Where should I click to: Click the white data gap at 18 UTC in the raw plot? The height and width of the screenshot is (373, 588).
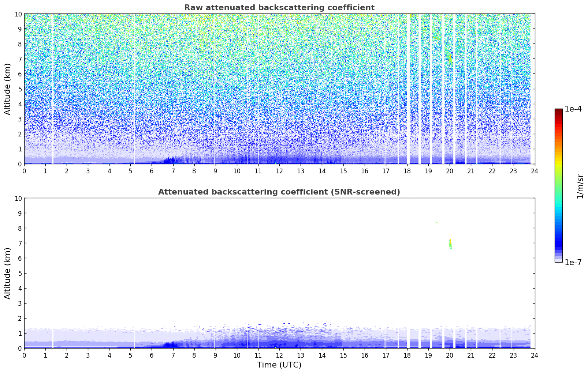[x=409, y=89]
